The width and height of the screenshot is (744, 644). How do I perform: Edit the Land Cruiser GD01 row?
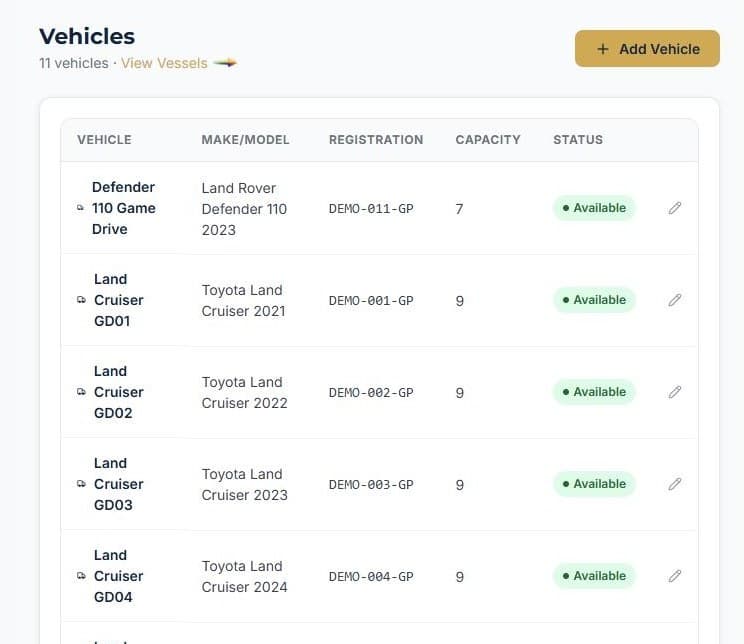675,300
